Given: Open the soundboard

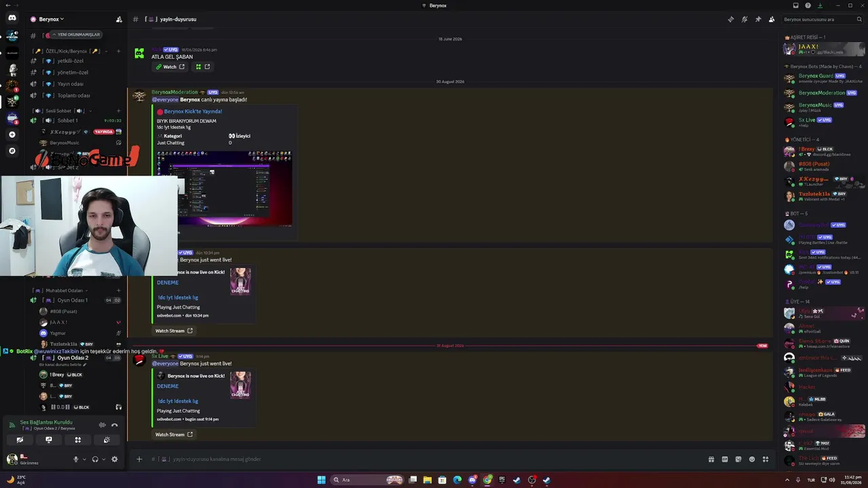Looking at the screenshot, I should pos(106,440).
